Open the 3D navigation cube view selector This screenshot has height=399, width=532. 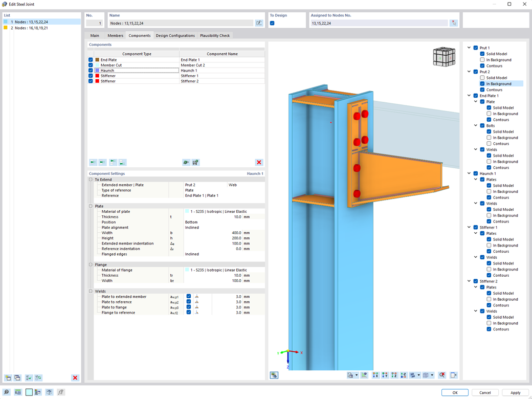pos(444,56)
